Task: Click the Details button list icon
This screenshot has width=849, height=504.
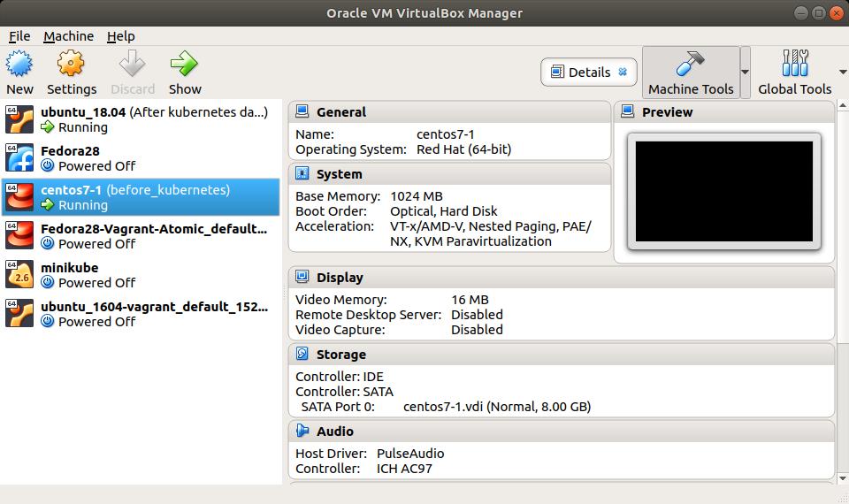Action: [x=557, y=72]
